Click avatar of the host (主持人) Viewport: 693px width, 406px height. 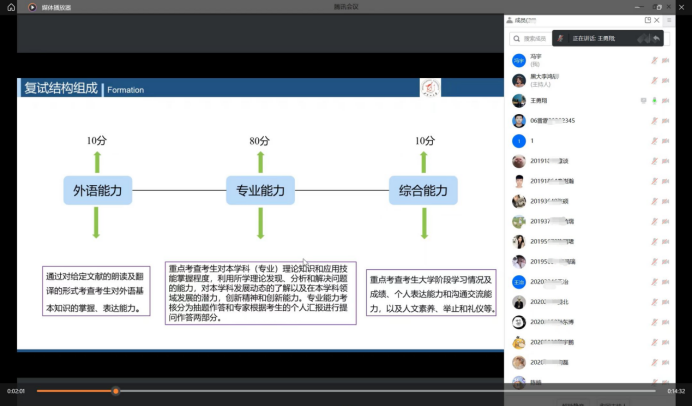pyautogui.click(x=519, y=80)
